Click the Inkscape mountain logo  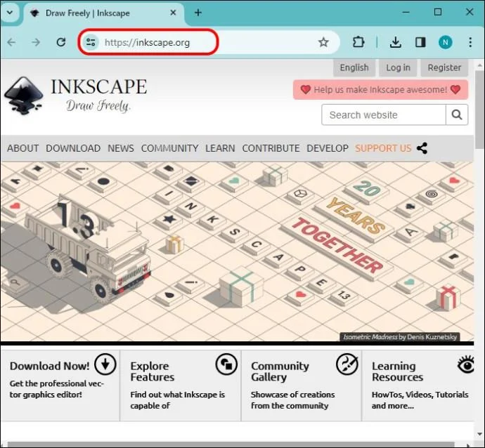tap(23, 95)
